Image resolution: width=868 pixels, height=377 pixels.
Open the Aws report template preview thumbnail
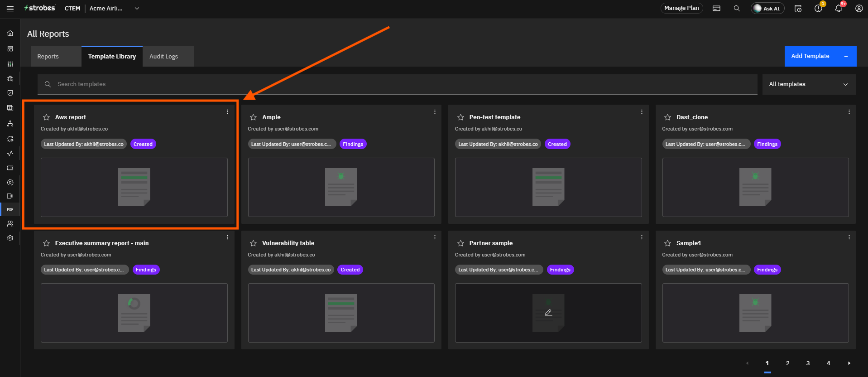point(134,187)
